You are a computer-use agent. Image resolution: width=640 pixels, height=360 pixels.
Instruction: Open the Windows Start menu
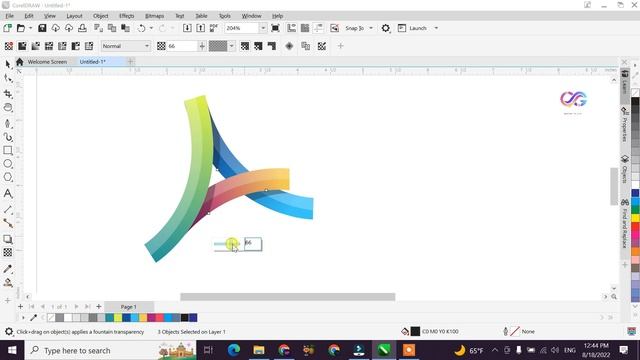[12, 350]
